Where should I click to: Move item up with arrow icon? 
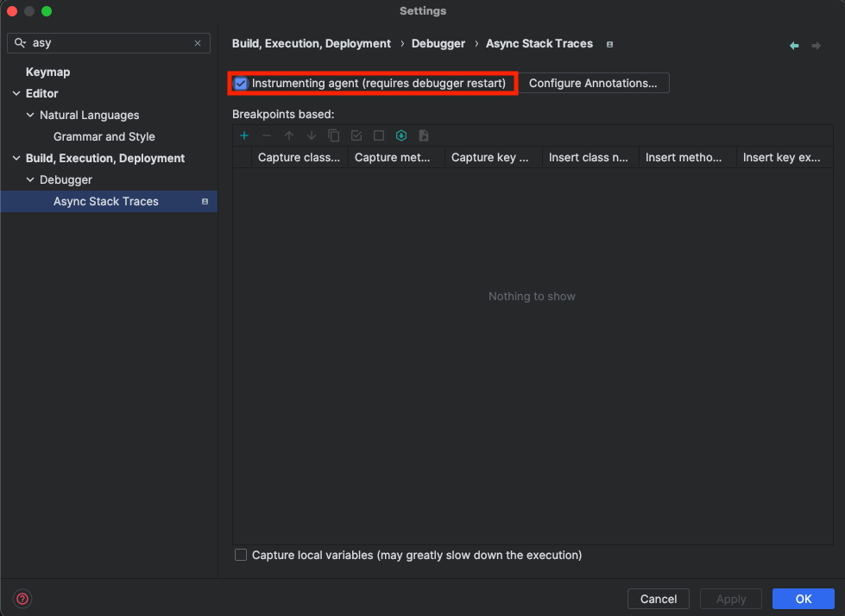click(x=289, y=135)
